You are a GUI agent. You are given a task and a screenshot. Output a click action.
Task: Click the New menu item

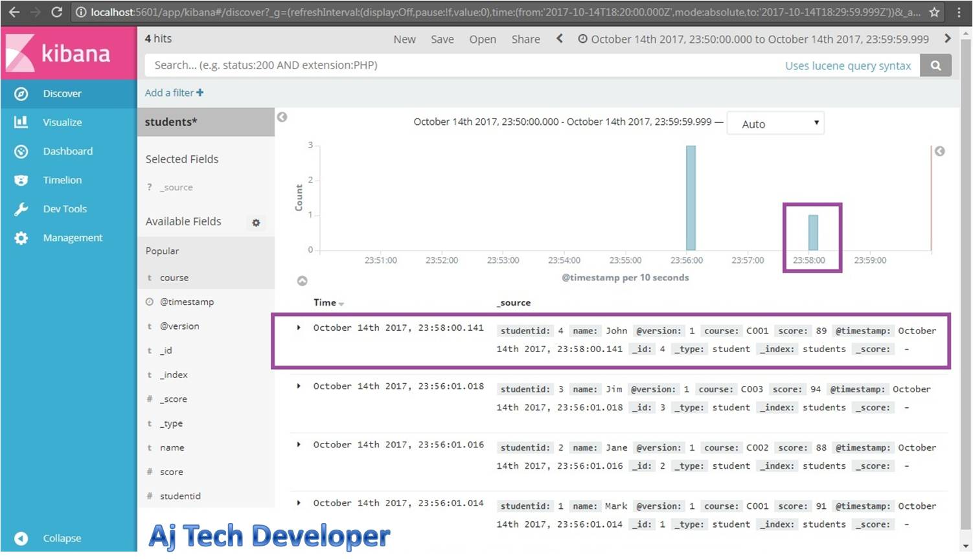pyautogui.click(x=404, y=39)
